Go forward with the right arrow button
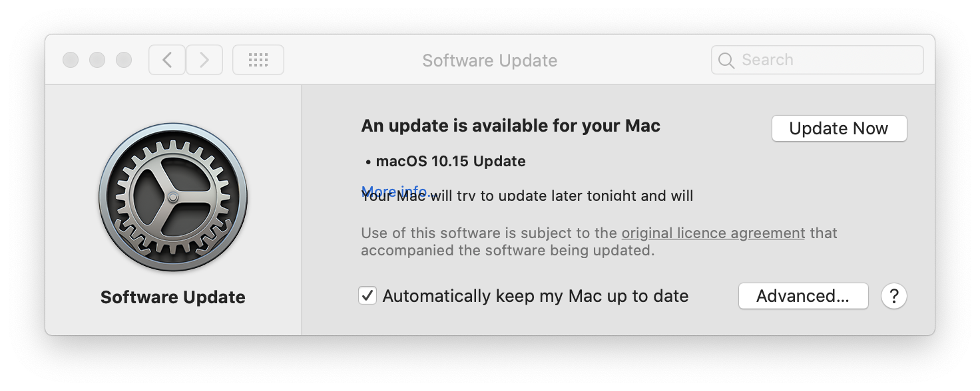 (204, 61)
